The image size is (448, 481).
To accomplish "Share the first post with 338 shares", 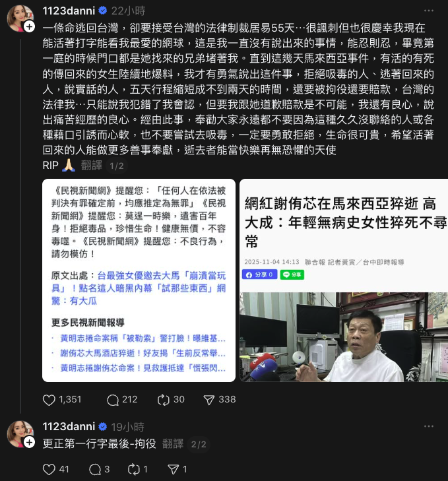I will 220,400.
